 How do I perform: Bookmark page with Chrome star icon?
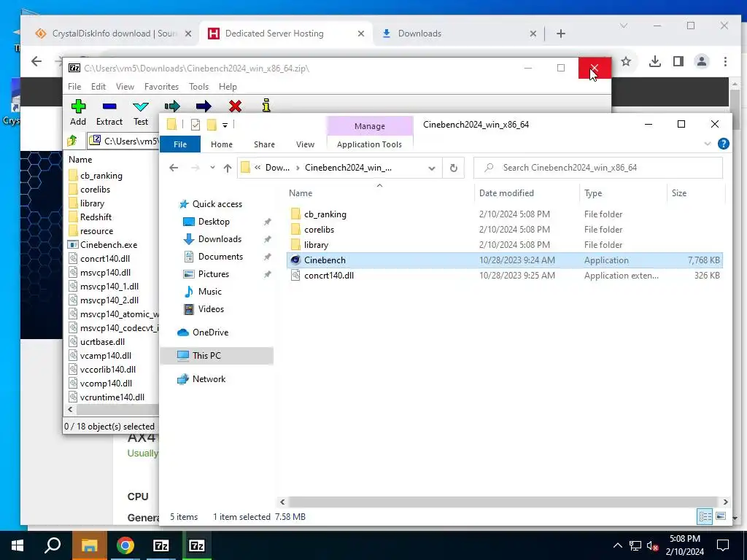626,61
